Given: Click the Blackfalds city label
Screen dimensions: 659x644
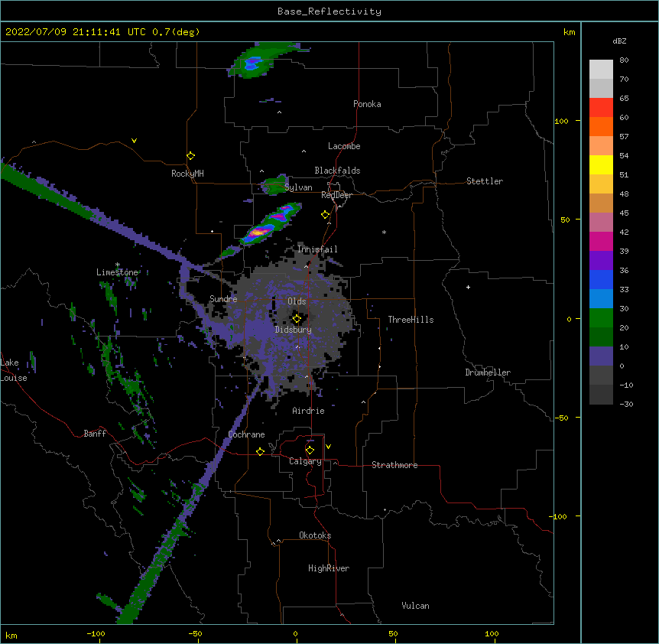Looking at the screenshot, I should (337, 171).
